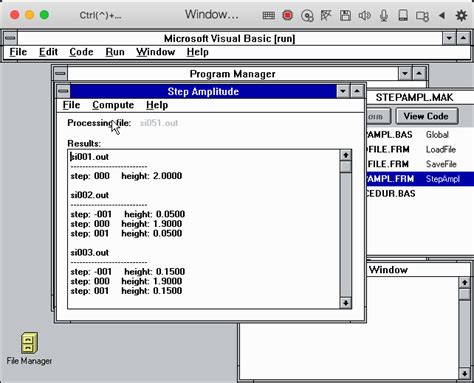This screenshot has height=383, width=474.
Task: Click the si001.out heading in Results
Action: click(x=90, y=157)
